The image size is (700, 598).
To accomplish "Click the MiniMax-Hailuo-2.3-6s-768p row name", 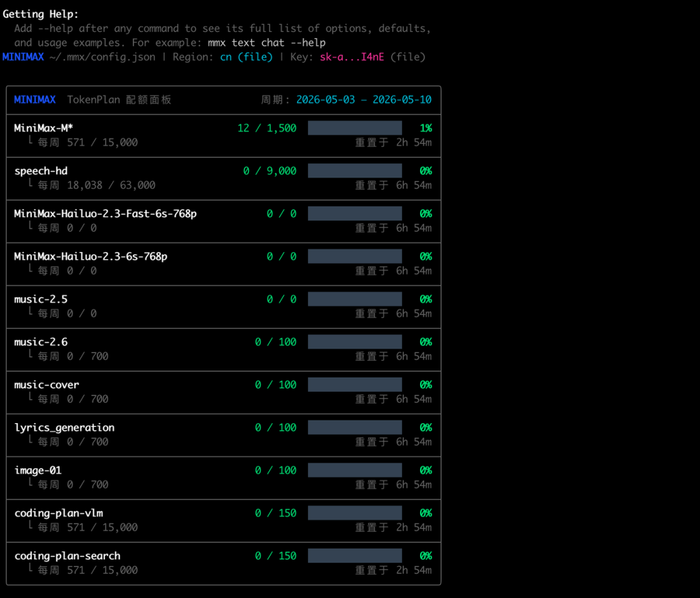I will coord(91,257).
